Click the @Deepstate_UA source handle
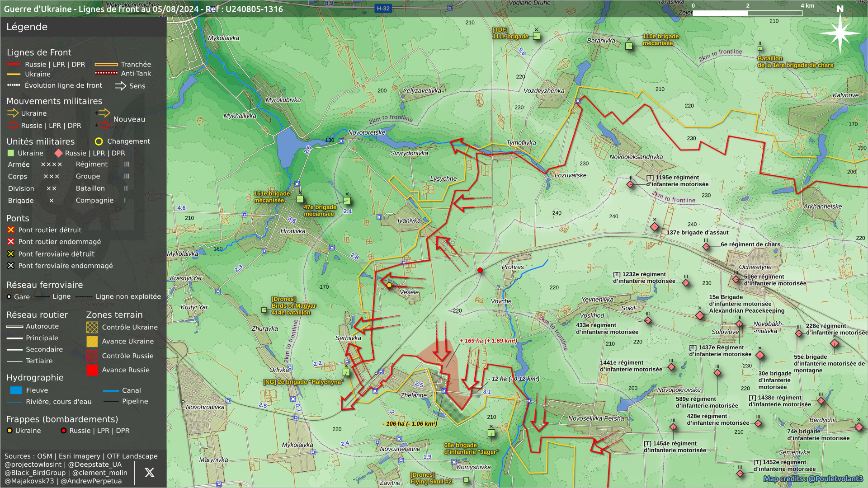This screenshot has height=488, width=868. pos(95,465)
